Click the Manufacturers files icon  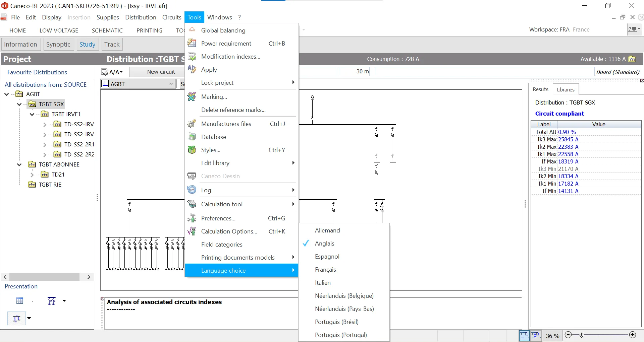[x=192, y=124]
